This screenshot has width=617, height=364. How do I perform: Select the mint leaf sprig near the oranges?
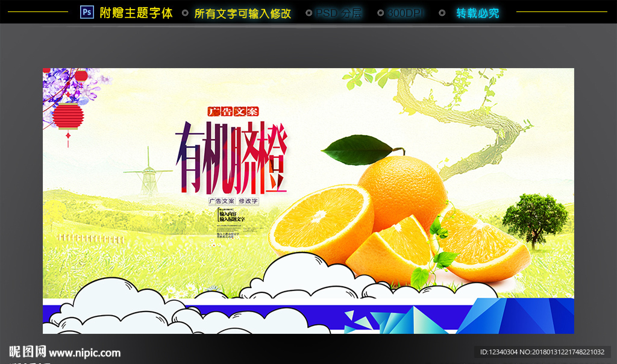pos(443,259)
